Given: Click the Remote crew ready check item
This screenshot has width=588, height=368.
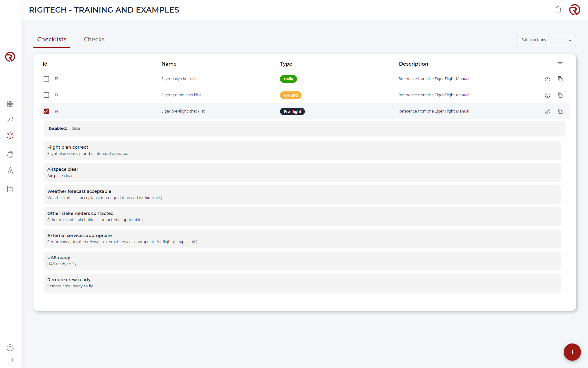Looking at the screenshot, I should (x=302, y=283).
